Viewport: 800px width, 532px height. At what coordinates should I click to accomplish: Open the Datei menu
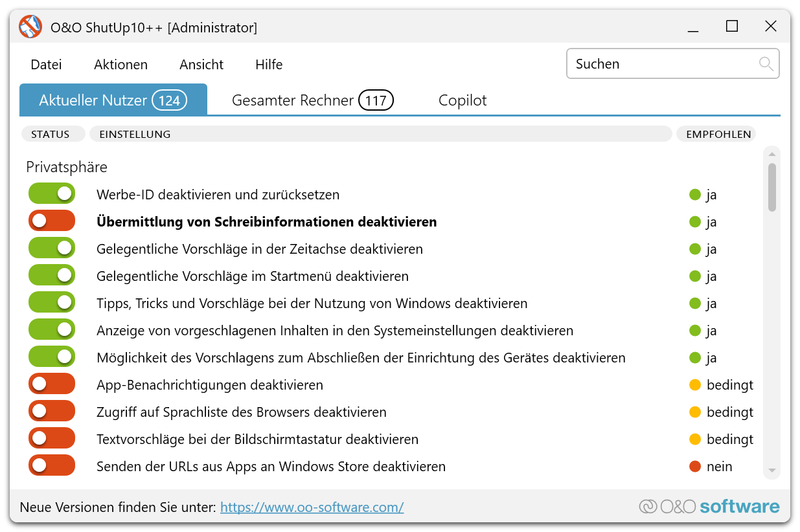(x=47, y=65)
